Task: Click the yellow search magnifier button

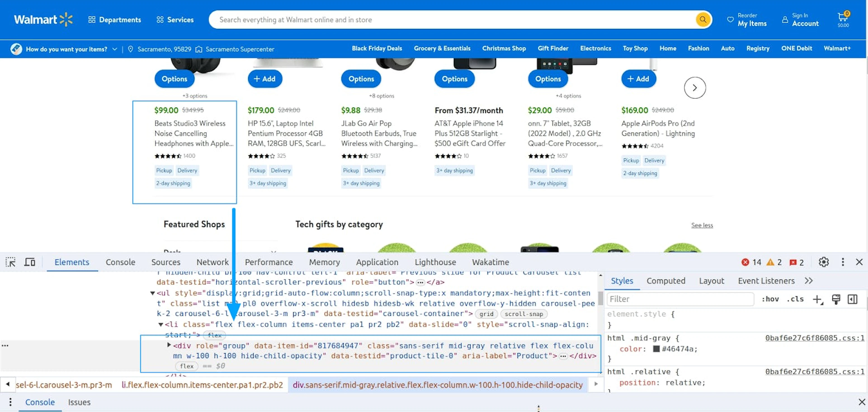Action: [x=703, y=19]
